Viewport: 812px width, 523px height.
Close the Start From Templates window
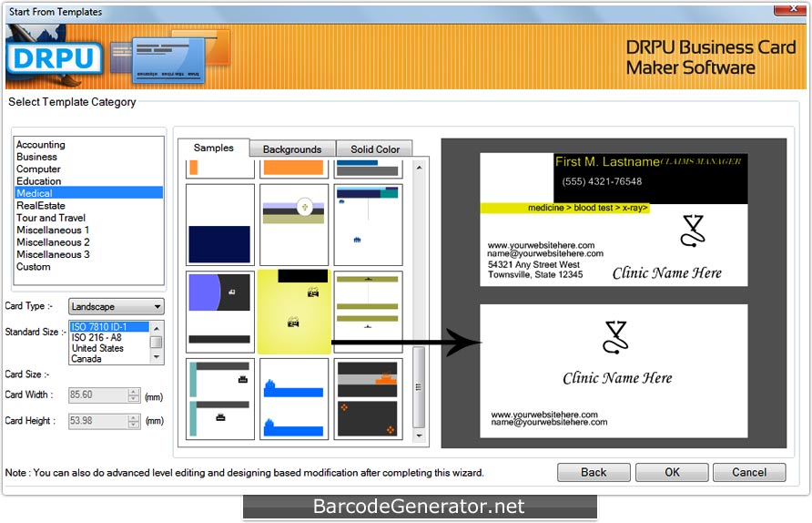point(790,8)
